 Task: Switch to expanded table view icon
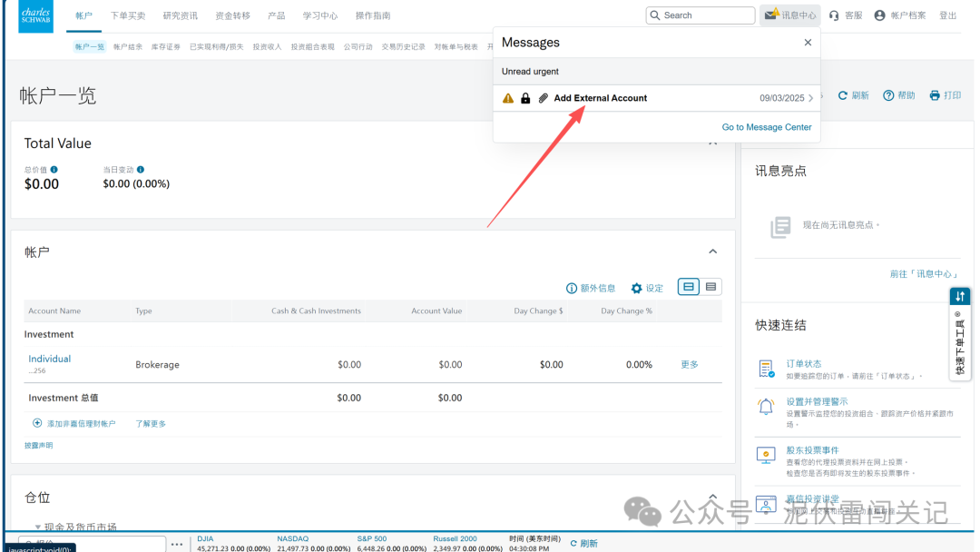(688, 287)
